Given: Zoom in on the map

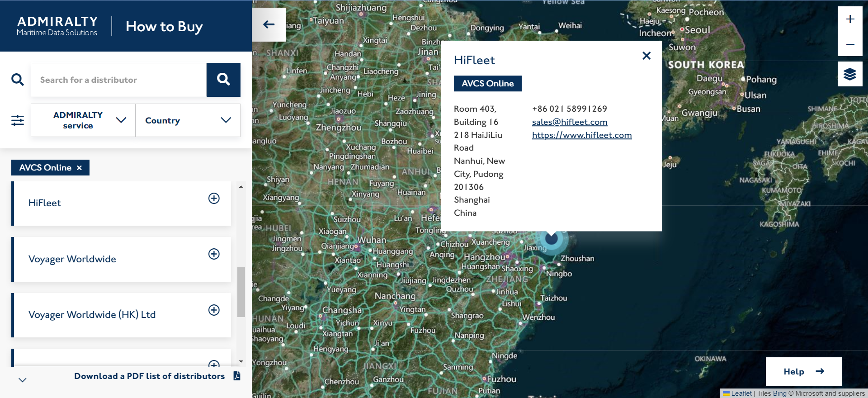Looking at the screenshot, I should (850, 19).
